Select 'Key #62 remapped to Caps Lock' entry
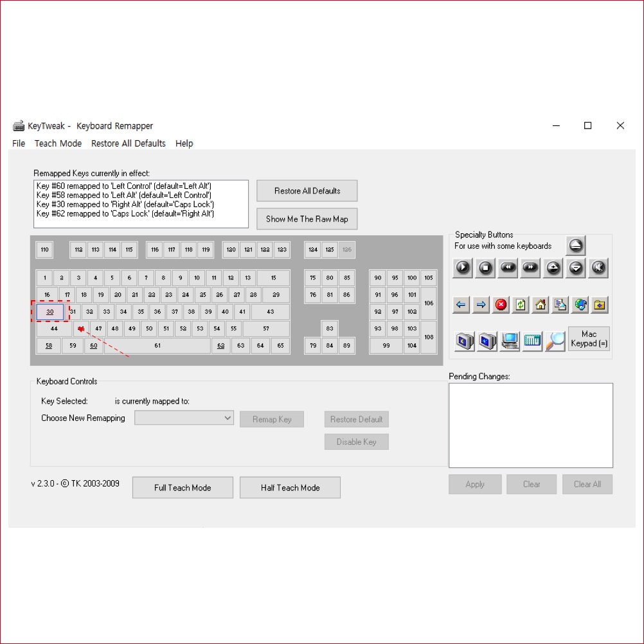Screen dimensions: 644x644 click(125, 213)
